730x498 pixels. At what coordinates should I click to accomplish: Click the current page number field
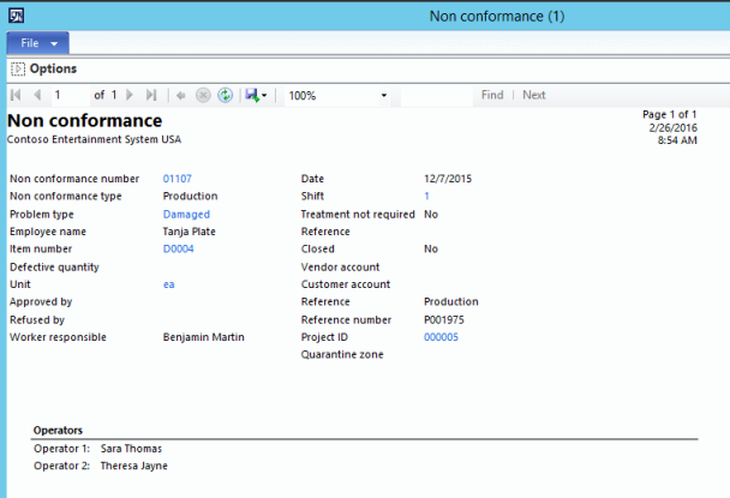[70, 95]
